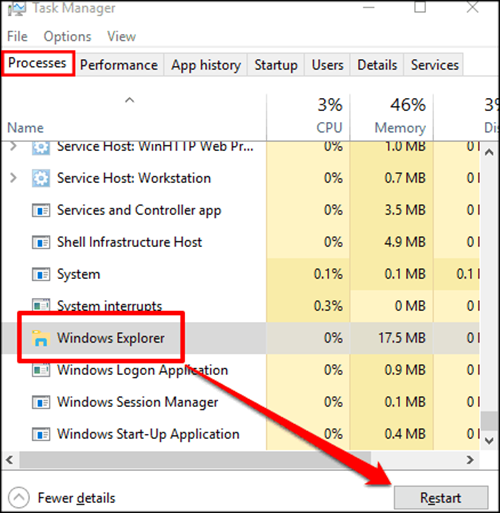The height and width of the screenshot is (513, 500).
Task: Select the Services and Controller app name
Action: (x=139, y=210)
